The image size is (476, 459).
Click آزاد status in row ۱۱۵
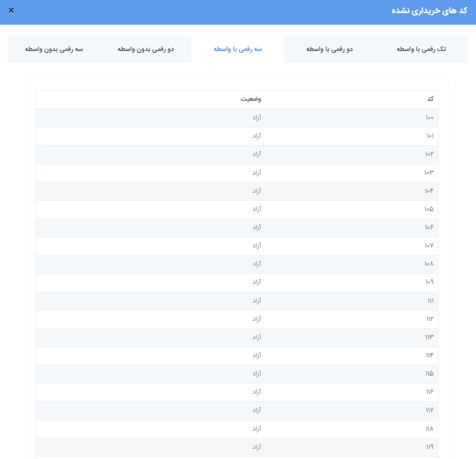coord(257,374)
